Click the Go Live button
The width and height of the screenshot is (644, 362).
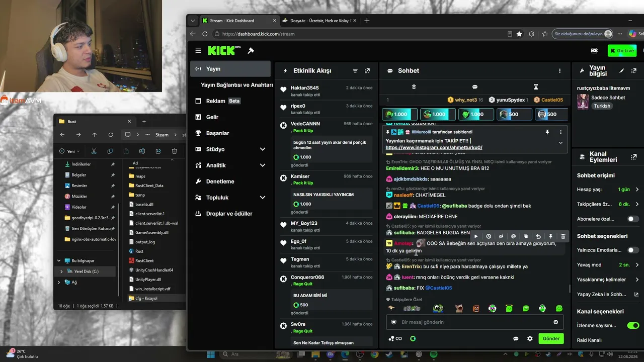pos(622,51)
